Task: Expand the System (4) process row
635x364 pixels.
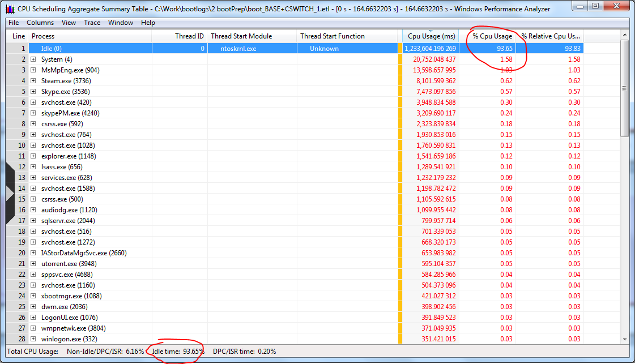Action: 33,59
